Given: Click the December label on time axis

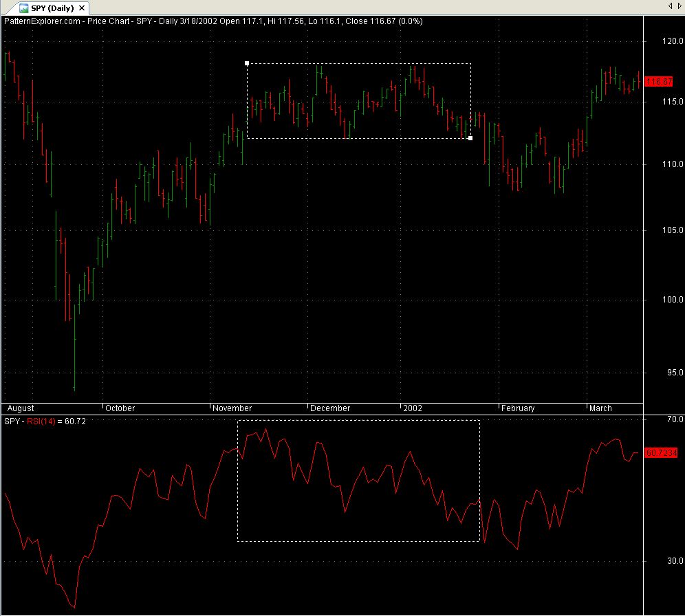Looking at the screenshot, I should coord(330,408).
